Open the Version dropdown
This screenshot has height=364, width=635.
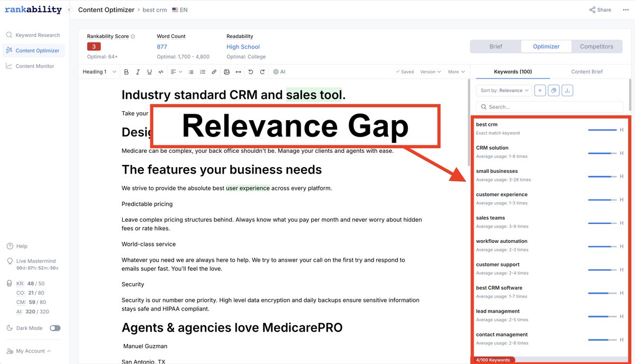(430, 72)
